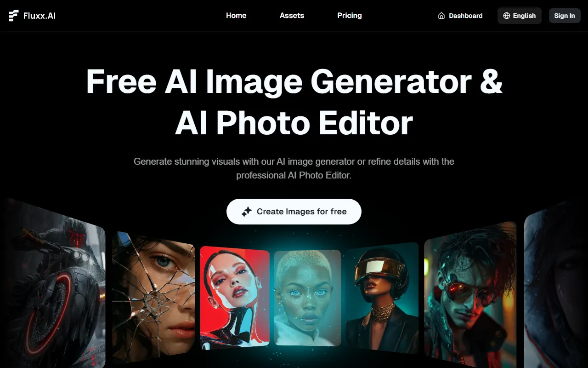Go to the Assets page
Screen dimensions: 588x368
(x=292, y=16)
